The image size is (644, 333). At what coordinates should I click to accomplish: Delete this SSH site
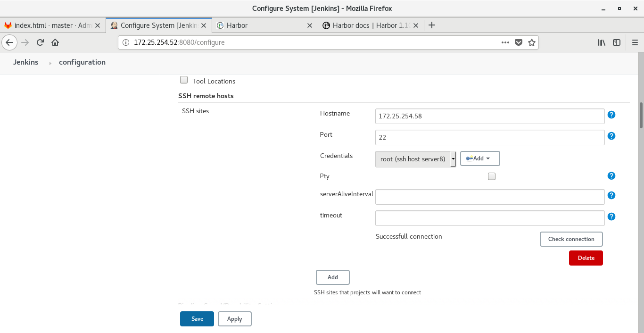(x=586, y=258)
